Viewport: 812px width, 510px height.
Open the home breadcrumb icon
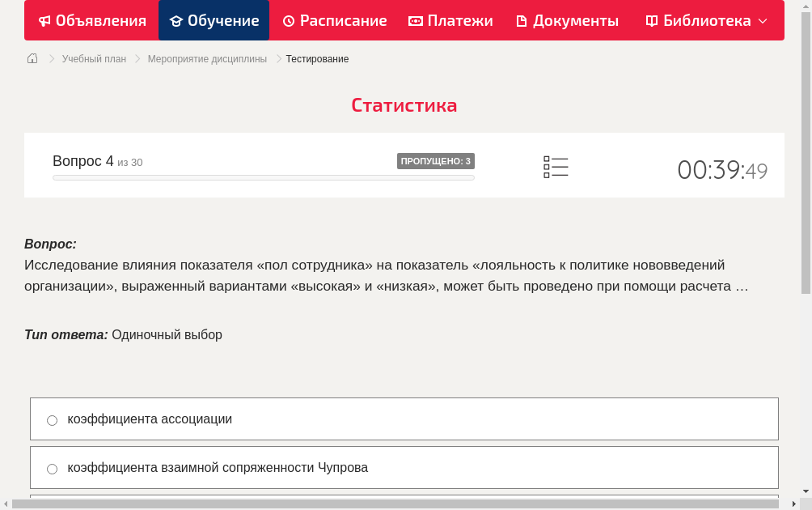[x=32, y=58]
